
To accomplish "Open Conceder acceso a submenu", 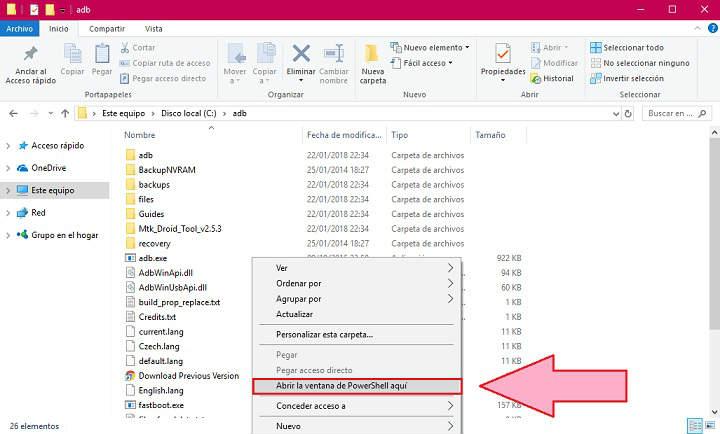I will pyautogui.click(x=357, y=406).
